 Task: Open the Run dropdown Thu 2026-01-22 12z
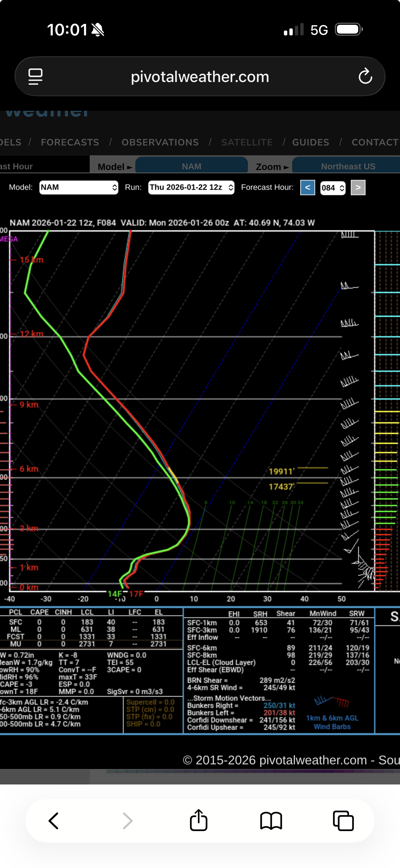coord(191,187)
